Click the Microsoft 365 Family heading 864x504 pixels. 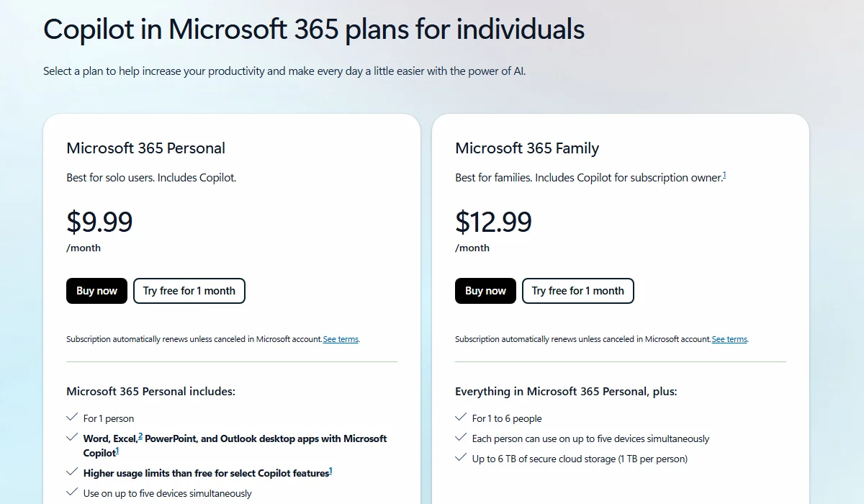click(x=526, y=148)
